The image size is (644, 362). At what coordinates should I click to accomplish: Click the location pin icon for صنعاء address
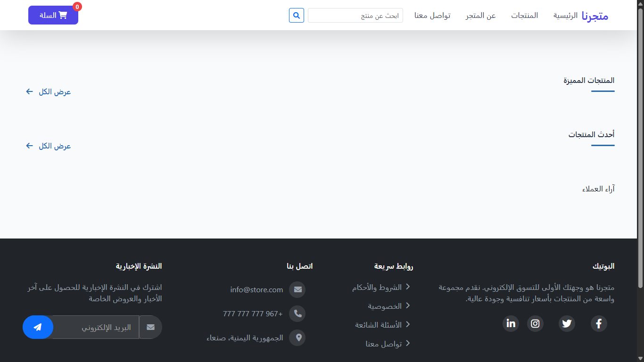point(297,337)
